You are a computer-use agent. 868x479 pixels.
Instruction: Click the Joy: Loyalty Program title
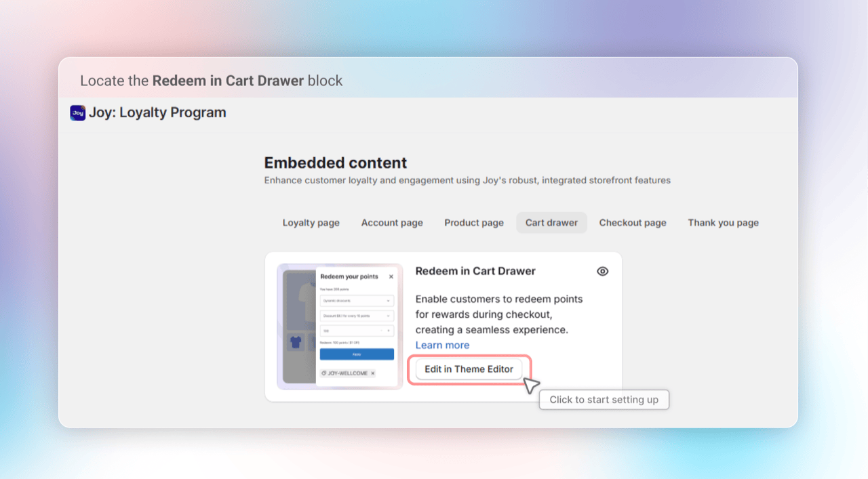point(157,112)
